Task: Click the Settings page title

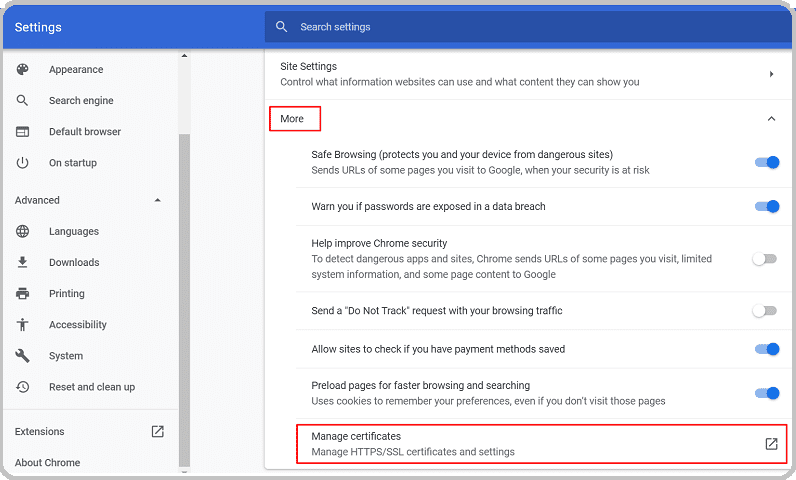Action: tap(38, 27)
